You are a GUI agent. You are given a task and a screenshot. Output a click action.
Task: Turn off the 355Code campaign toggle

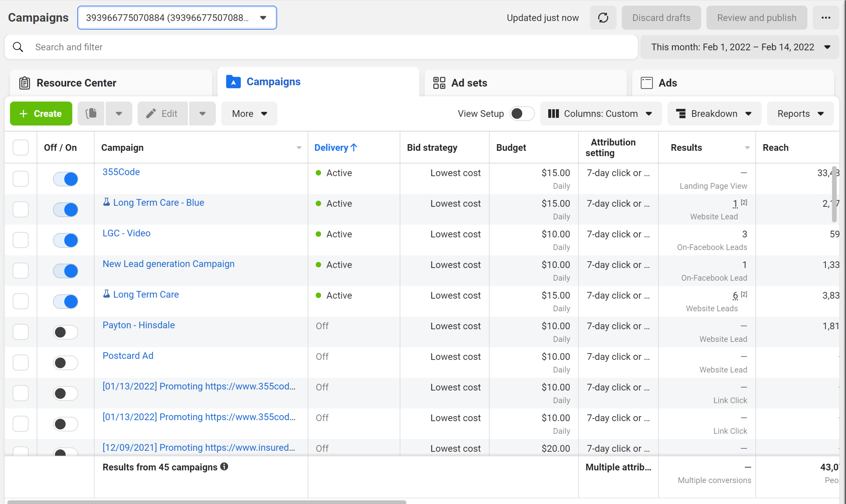tap(66, 179)
